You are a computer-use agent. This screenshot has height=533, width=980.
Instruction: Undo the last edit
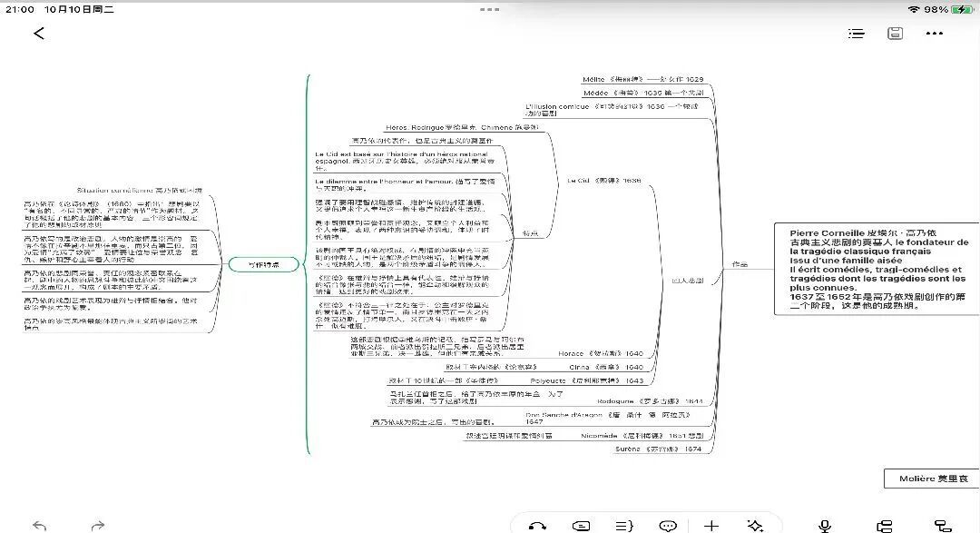click(x=39, y=525)
